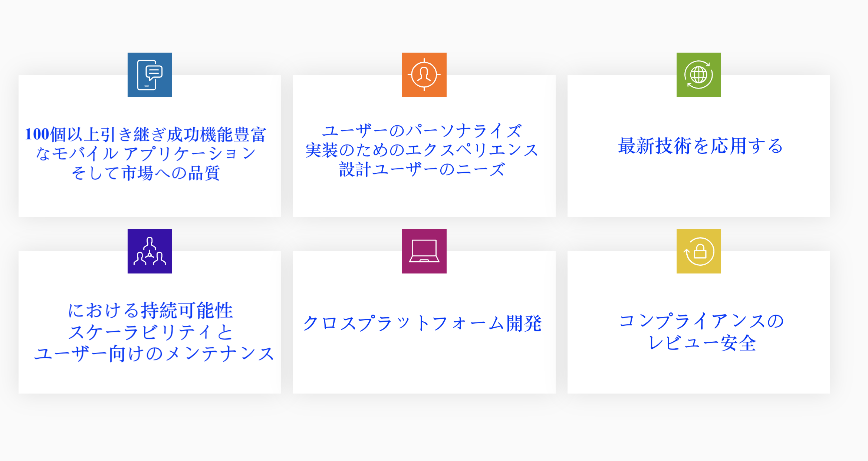Screen dimensions: 868x461
Task: Click the magenta laptop icon
Action: click(424, 251)
